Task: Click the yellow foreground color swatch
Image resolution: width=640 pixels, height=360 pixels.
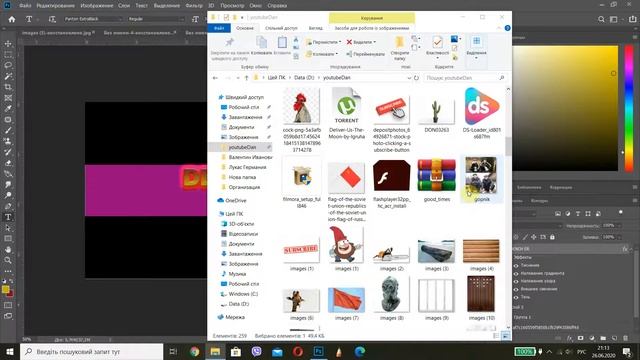Action: click(x=5, y=289)
